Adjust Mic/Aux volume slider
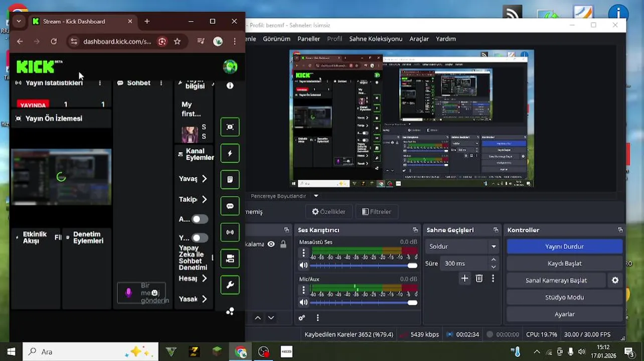The height and width of the screenshot is (361, 644). pyautogui.click(x=364, y=303)
